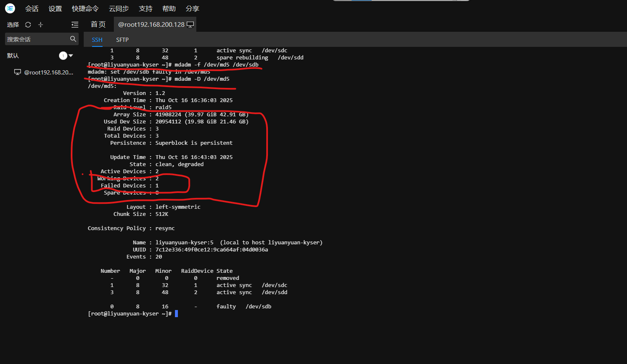The width and height of the screenshot is (627, 364).
Task: Click the 'removed' state text
Action: 228,278
